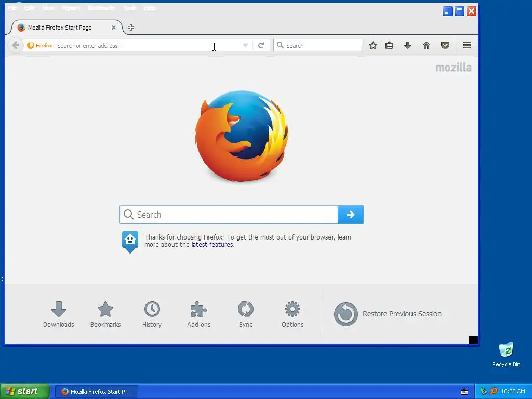Save to Pocket icon in toolbar
Viewport: 532px width, 399px height.
point(445,45)
